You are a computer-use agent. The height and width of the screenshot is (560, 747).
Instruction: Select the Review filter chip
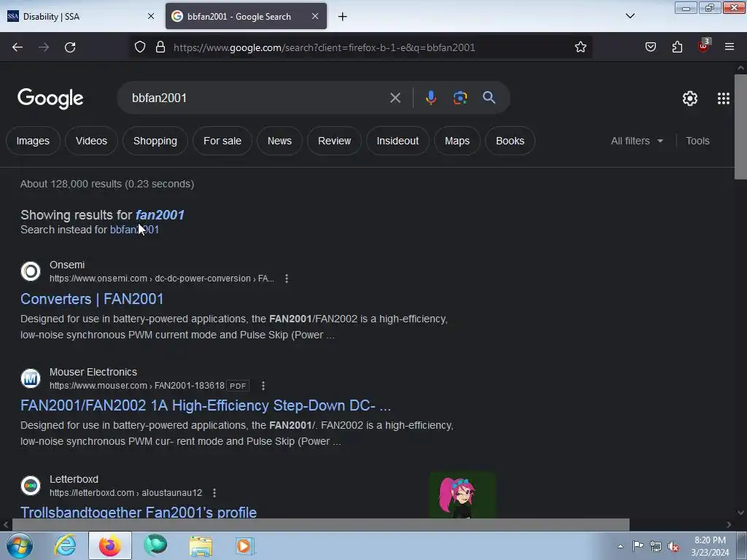(x=334, y=141)
